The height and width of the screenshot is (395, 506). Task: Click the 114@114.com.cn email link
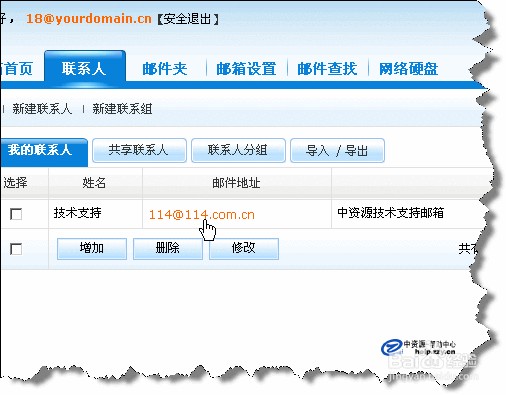coord(202,215)
